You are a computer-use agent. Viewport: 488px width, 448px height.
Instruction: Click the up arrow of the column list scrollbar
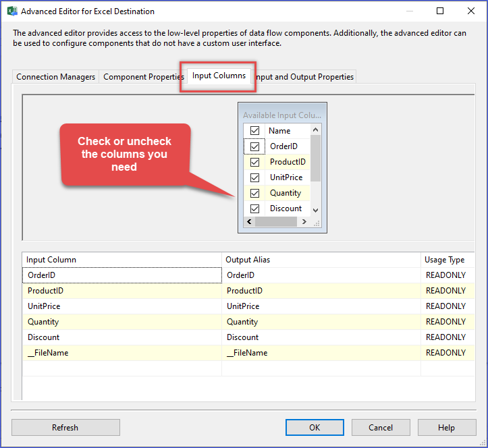tap(315, 130)
